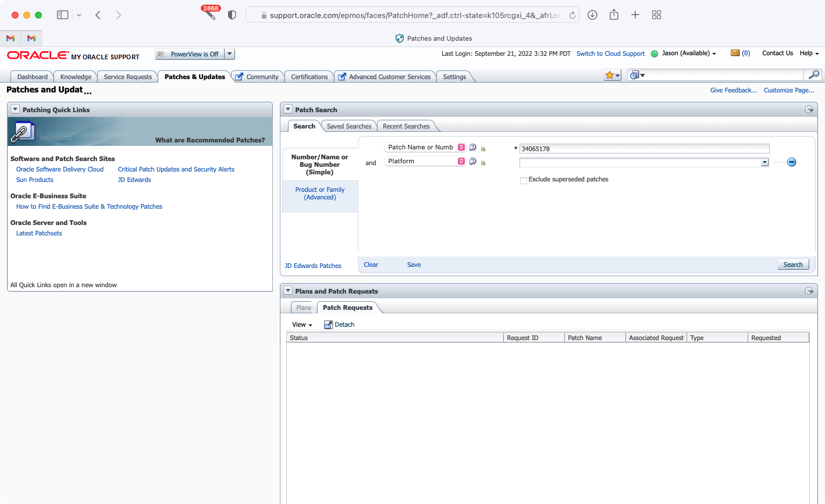Image resolution: width=825 pixels, height=504 pixels.
Task: Check Exclude superseded patches checkbox
Action: [x=523, y=180]
